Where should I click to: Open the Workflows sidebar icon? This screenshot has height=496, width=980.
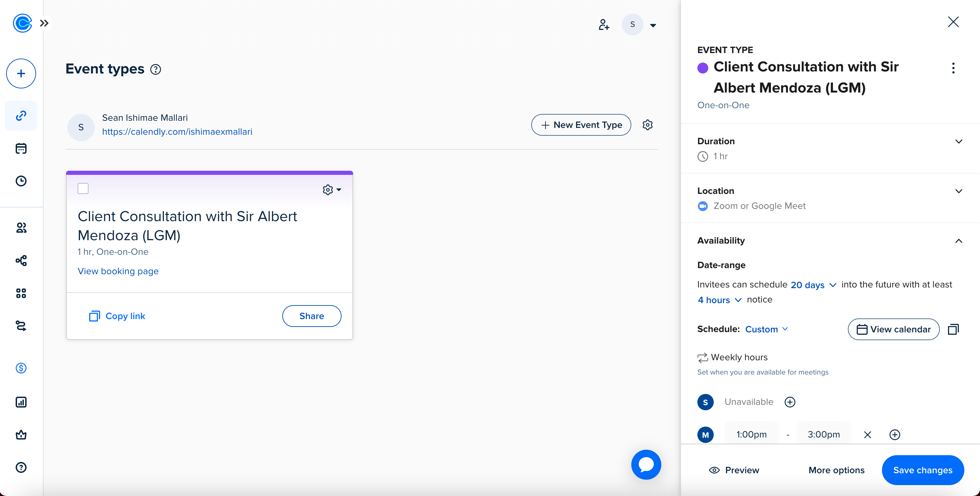pos(21,260)
